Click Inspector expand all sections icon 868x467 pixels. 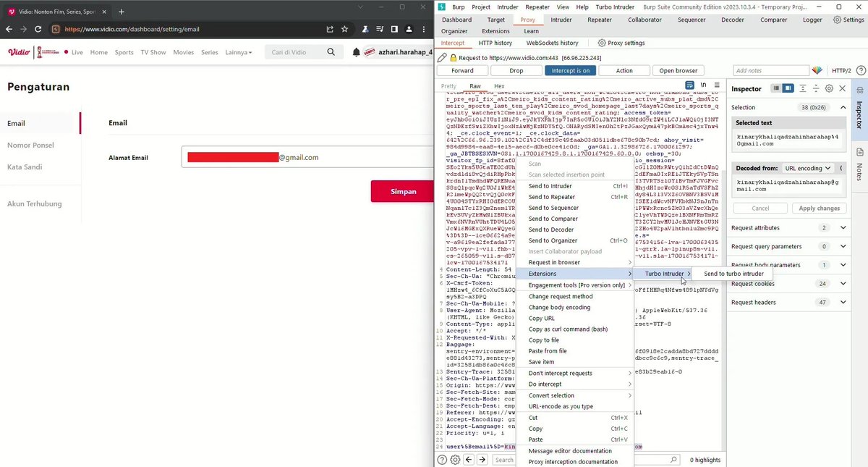coord(803,88)
